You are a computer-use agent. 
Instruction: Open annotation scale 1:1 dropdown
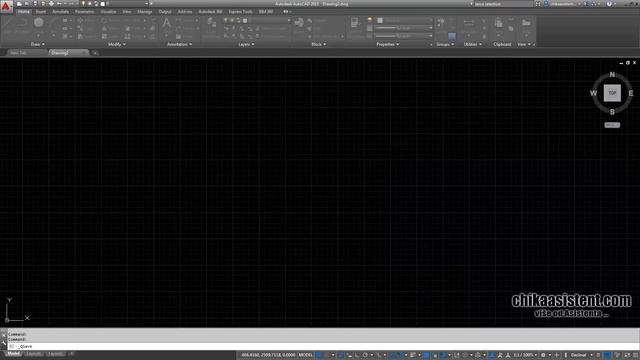coord(525,355)
